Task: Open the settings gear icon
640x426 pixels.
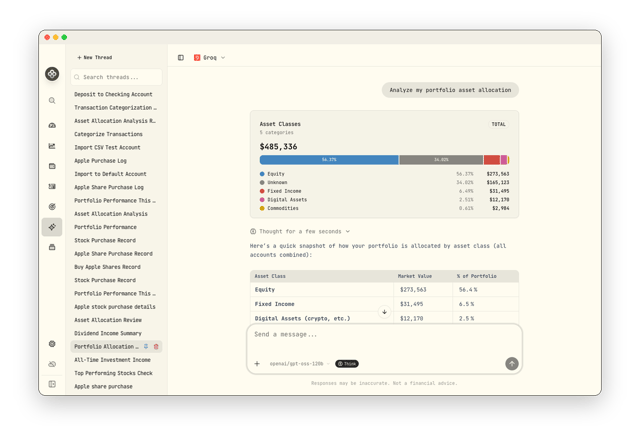Action: click(x=52, y=344)
